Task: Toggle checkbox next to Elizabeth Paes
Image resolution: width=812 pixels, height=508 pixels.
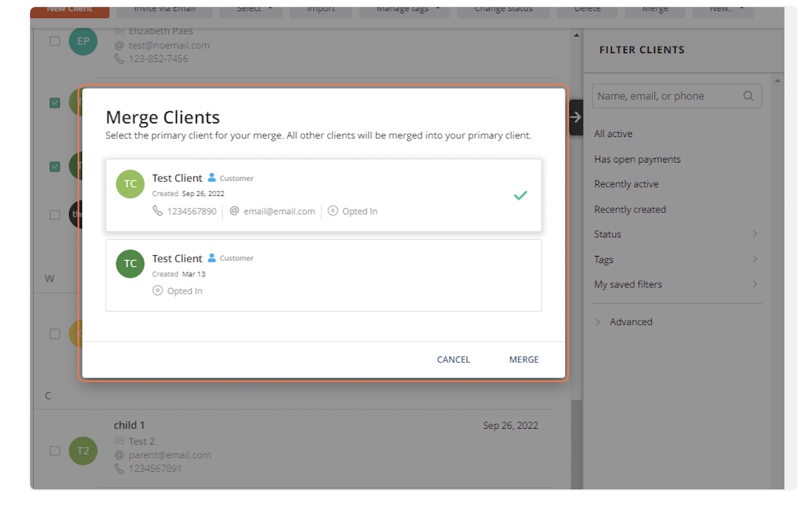Action: coord(55,42)
